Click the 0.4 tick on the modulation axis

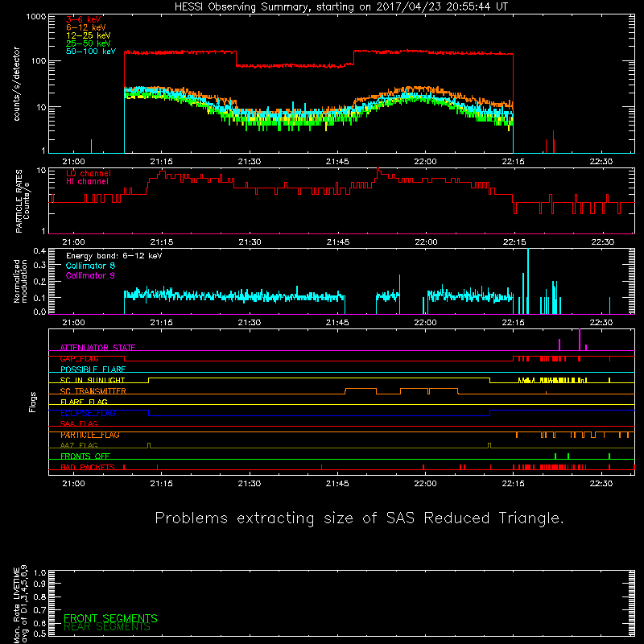(39, 251)
